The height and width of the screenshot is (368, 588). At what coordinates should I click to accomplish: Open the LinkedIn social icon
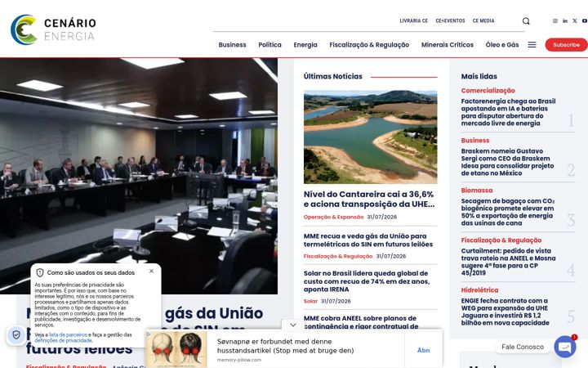pyautogui.click(x=565, y=21)
